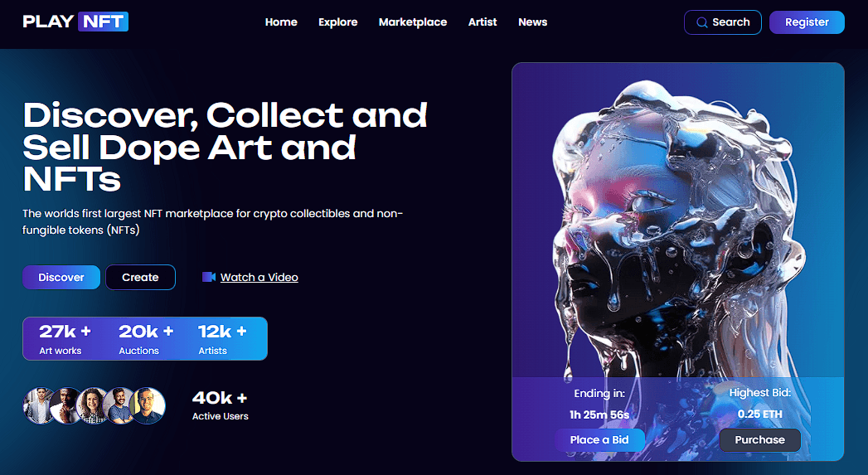868x475 pixels.
Task: Select the fourth bearded man avatar
Action: point(120,406)
